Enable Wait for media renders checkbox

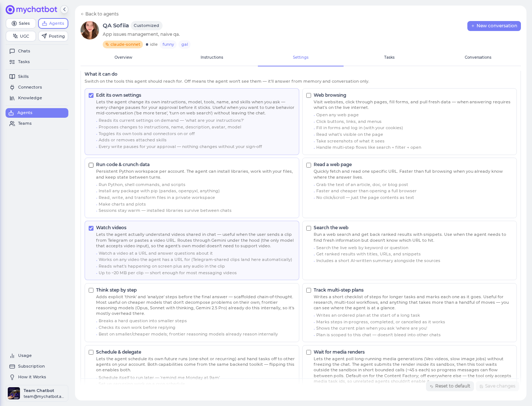[309, 352]
